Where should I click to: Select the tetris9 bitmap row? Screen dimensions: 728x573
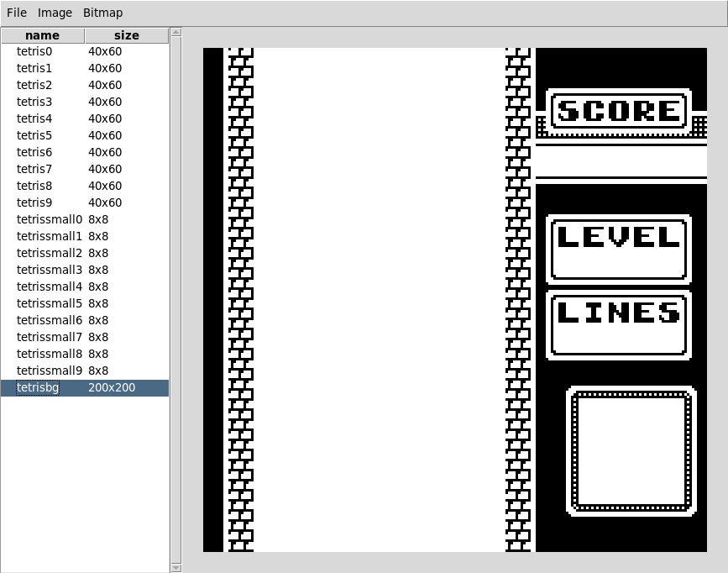click(x=85, y=202)
